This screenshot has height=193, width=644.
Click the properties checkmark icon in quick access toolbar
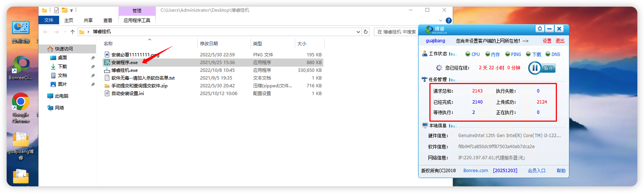tap(56, 10)
